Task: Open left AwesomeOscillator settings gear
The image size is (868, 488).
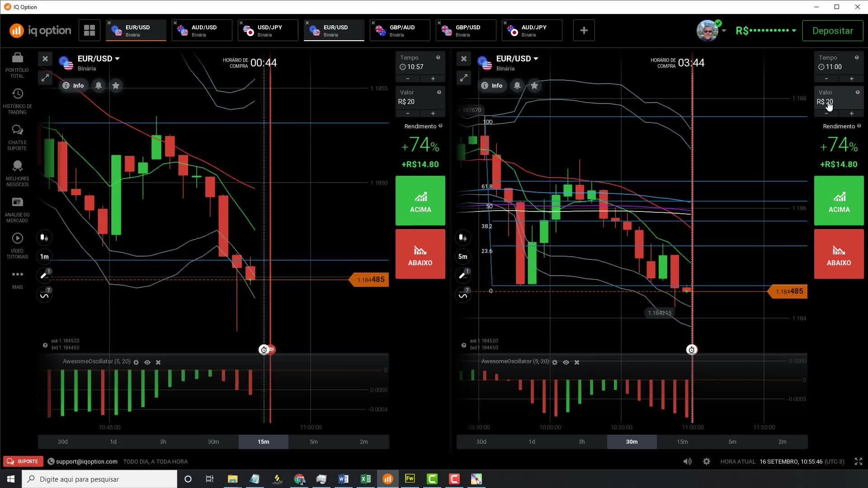Action: coord(136,362)
